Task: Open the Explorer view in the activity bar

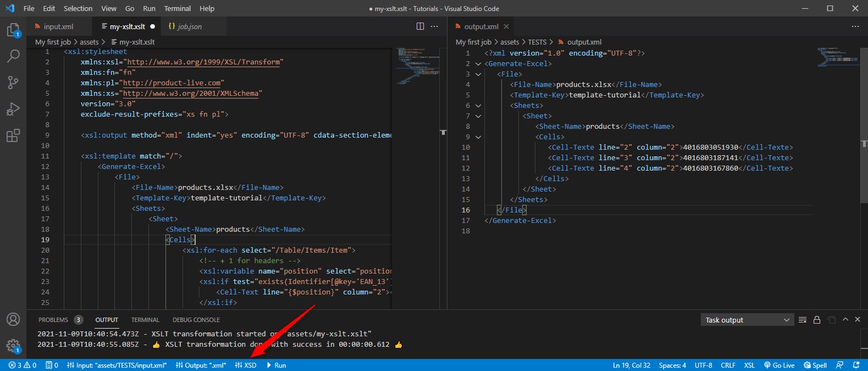Action: pyautogui.click(x=13, y=30)
